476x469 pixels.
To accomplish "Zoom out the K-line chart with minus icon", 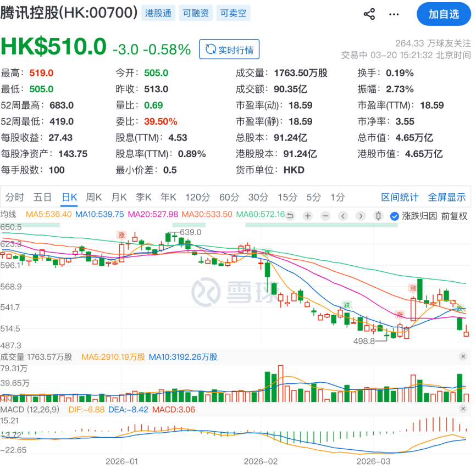I will (325, 216).
